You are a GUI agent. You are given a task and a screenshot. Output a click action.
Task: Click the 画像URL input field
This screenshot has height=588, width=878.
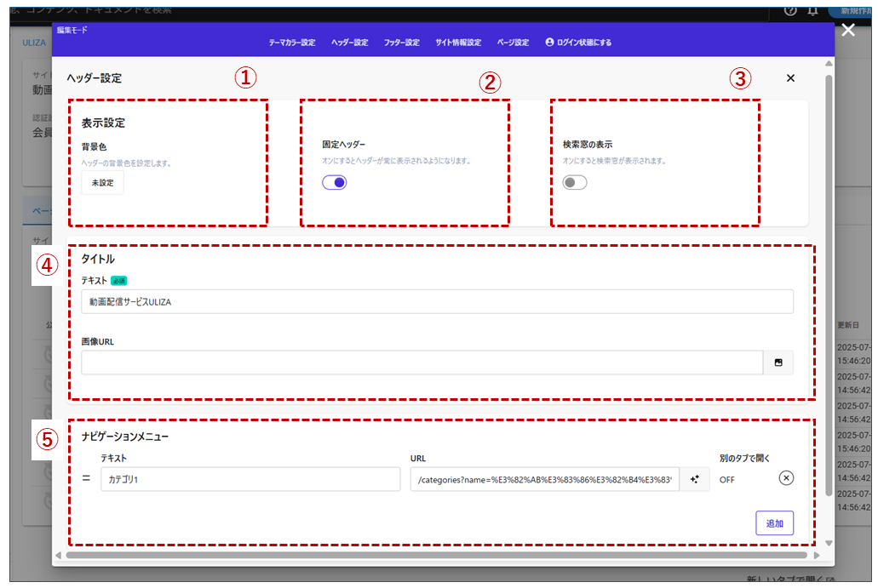point(422,363)
